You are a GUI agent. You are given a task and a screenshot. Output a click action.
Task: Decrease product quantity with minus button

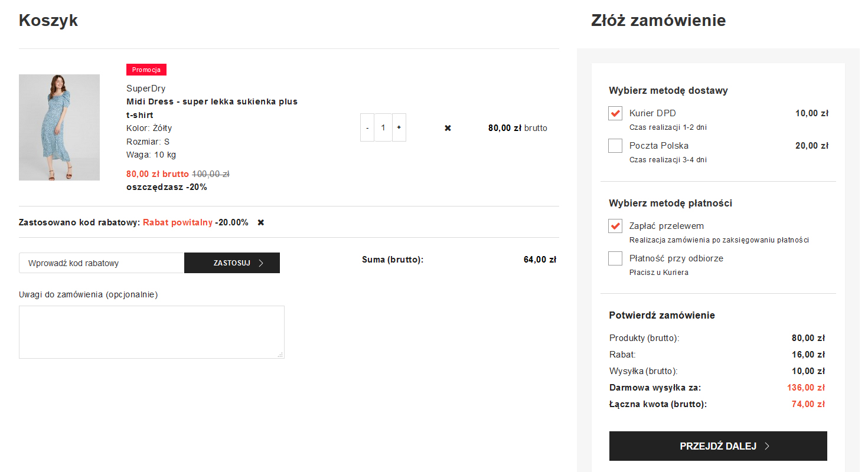(367, 127)
